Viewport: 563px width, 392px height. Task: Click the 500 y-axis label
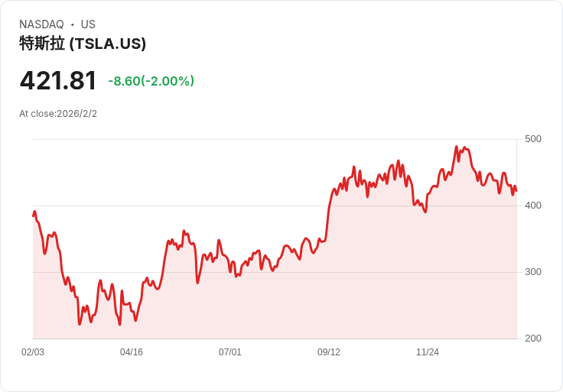pos(532,139)
